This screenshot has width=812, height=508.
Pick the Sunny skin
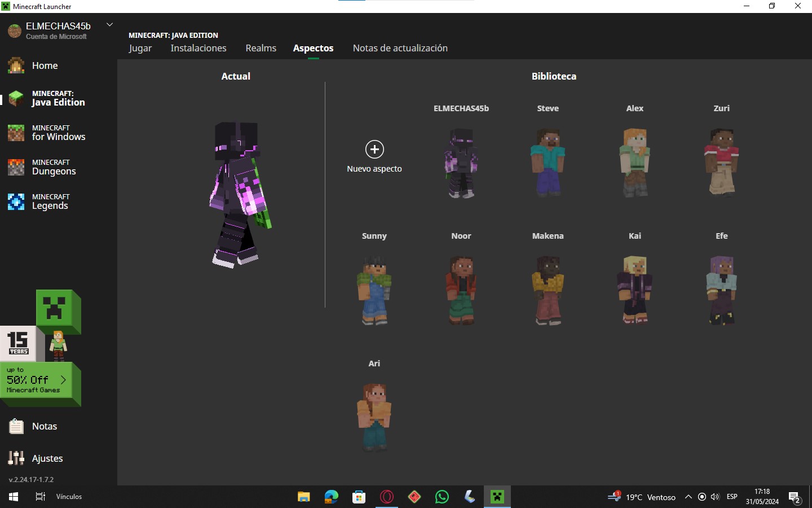pyautogui.click(x=374, y=290)
